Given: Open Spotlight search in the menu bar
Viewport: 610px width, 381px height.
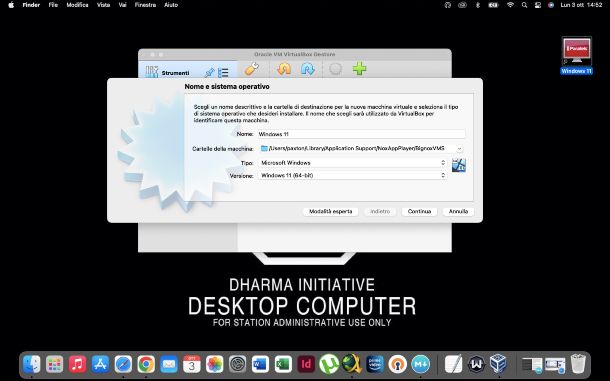Looking at the screenshot, I should point(524,5).
